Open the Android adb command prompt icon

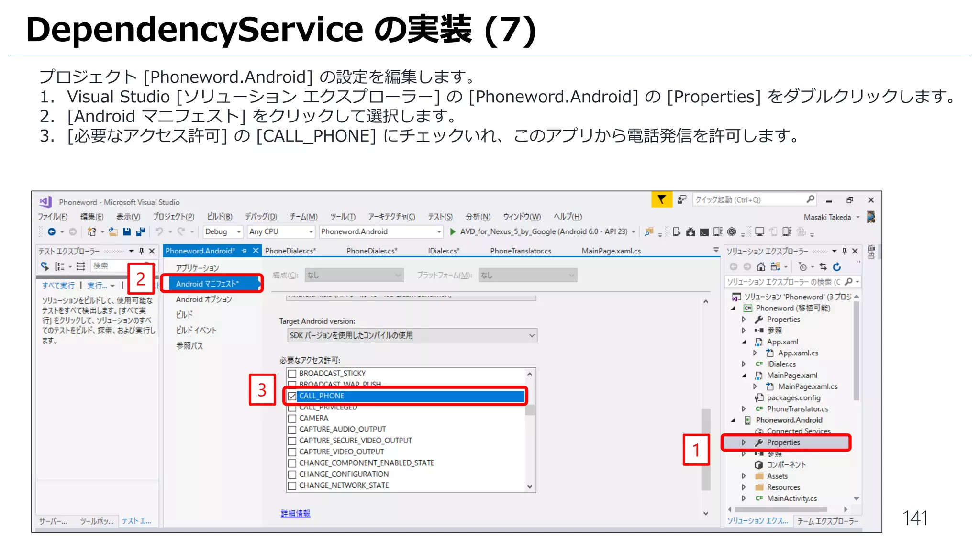(704, 232)
